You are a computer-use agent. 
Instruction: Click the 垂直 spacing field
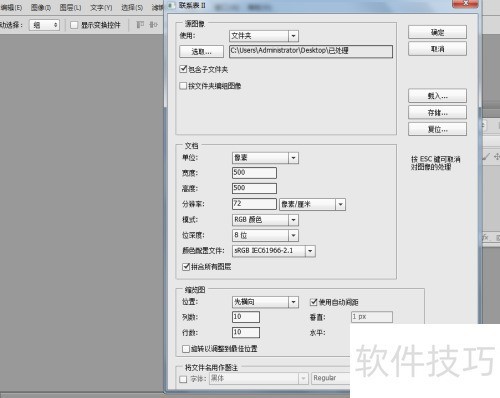372,317
